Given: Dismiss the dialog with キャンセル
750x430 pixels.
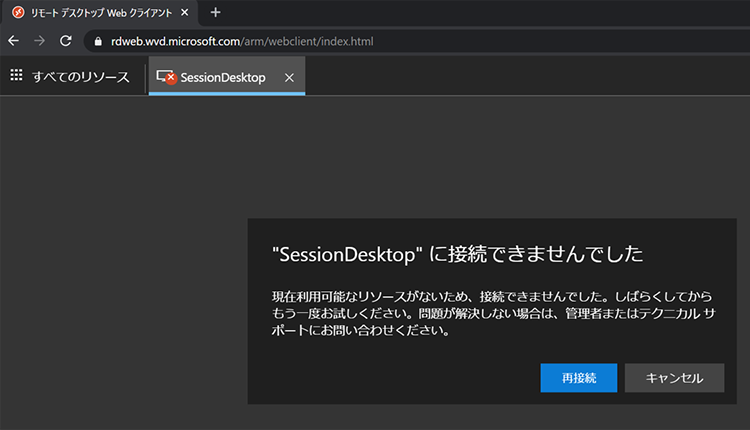Looking at the screenshot, I should click(674, 378).
